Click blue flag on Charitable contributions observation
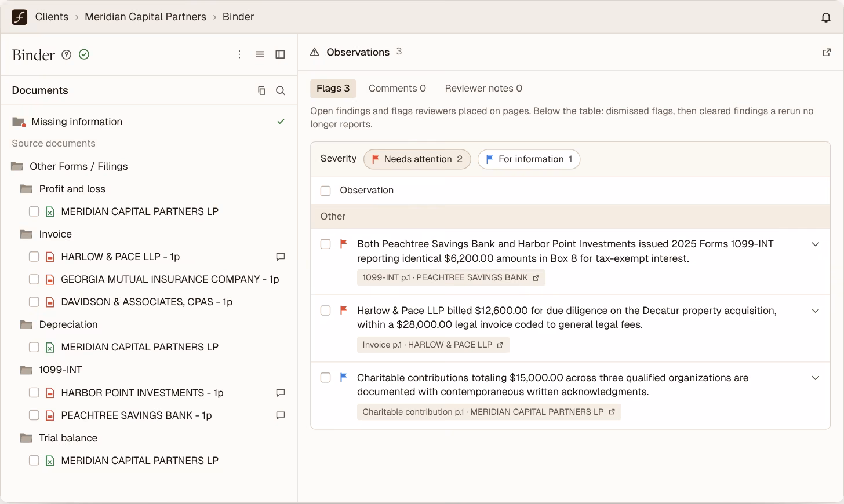The image size is (844, 504). point(343,378)
